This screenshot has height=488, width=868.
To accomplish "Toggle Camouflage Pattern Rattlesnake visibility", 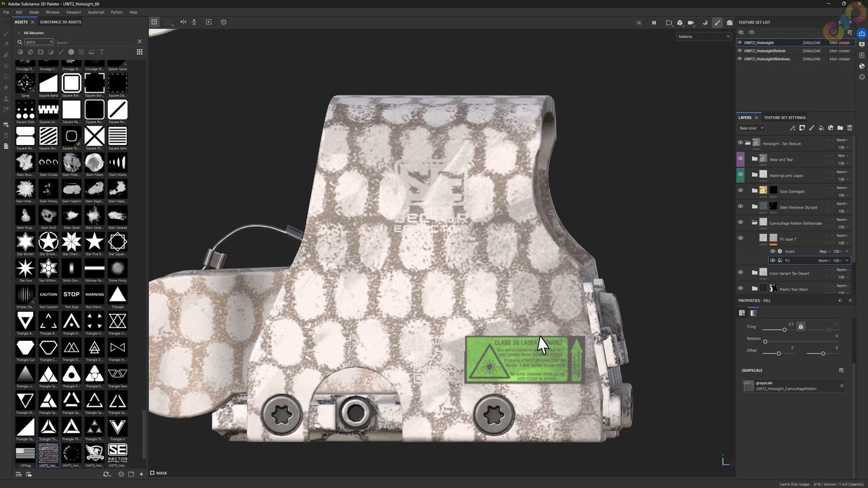I will click(741, 222).
